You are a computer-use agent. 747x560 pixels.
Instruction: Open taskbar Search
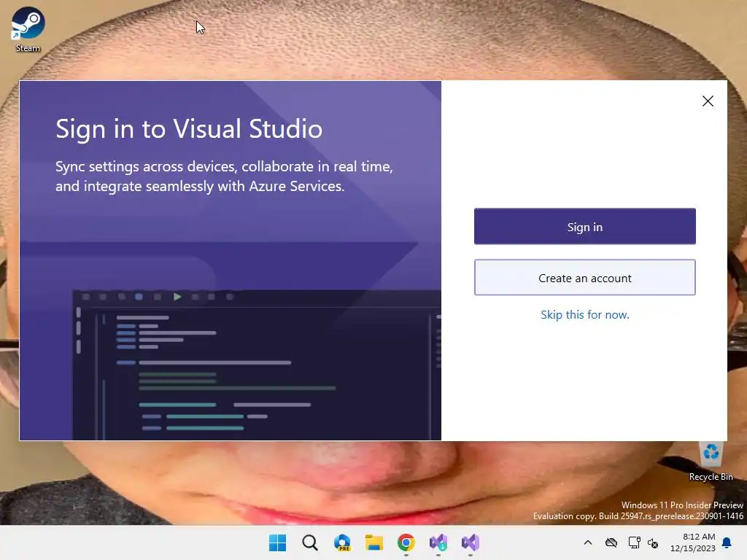[x=309, y=542]
